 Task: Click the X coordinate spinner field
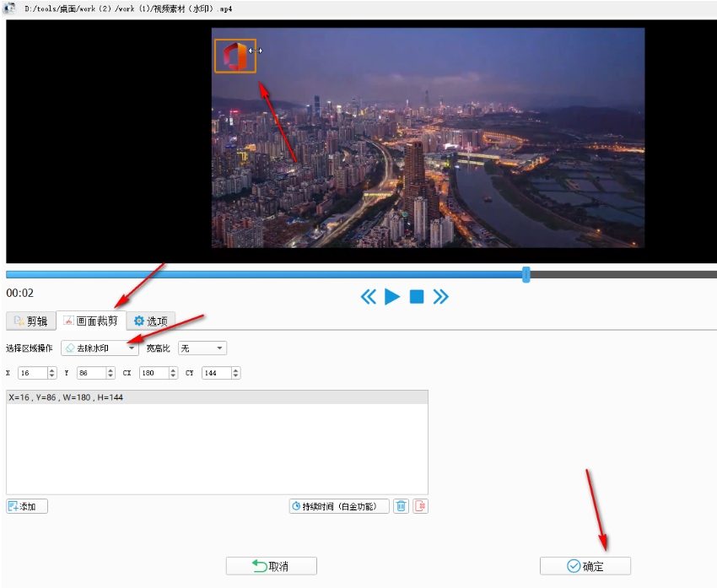[32, 373]
